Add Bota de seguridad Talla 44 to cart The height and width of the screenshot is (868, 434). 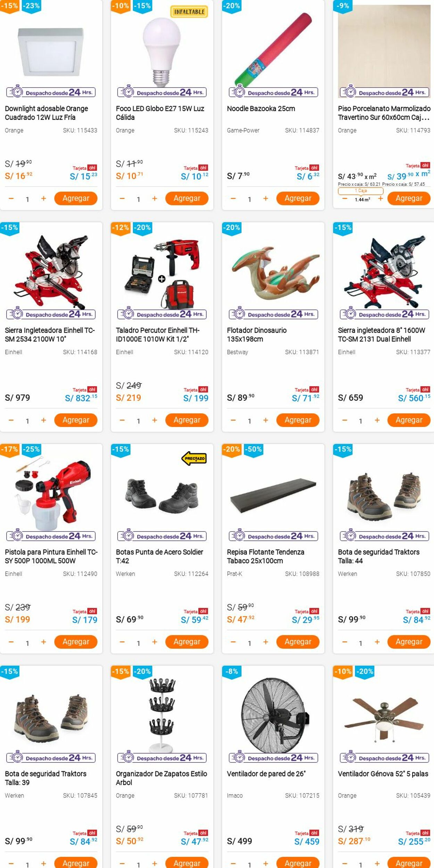pos(409,642)
